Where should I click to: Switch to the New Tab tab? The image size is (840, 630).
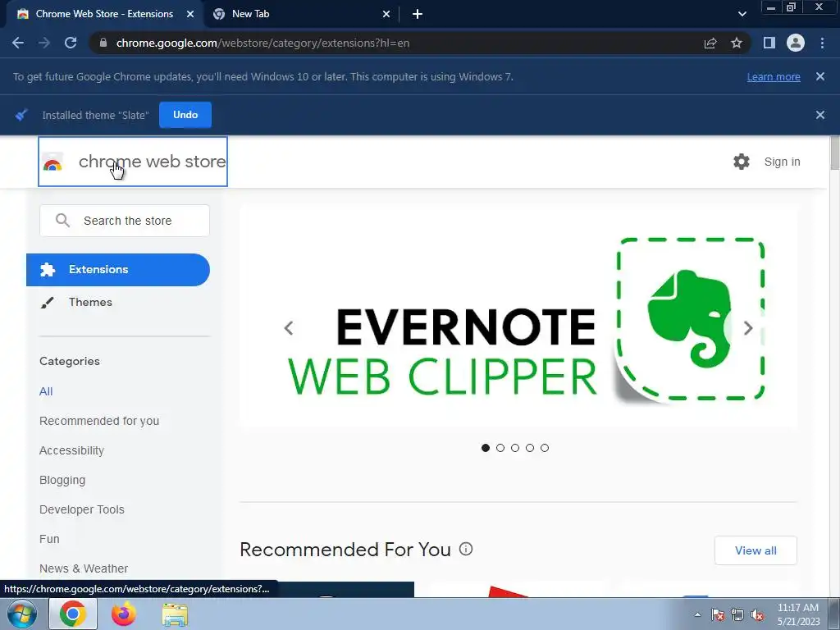click(302, 14)
